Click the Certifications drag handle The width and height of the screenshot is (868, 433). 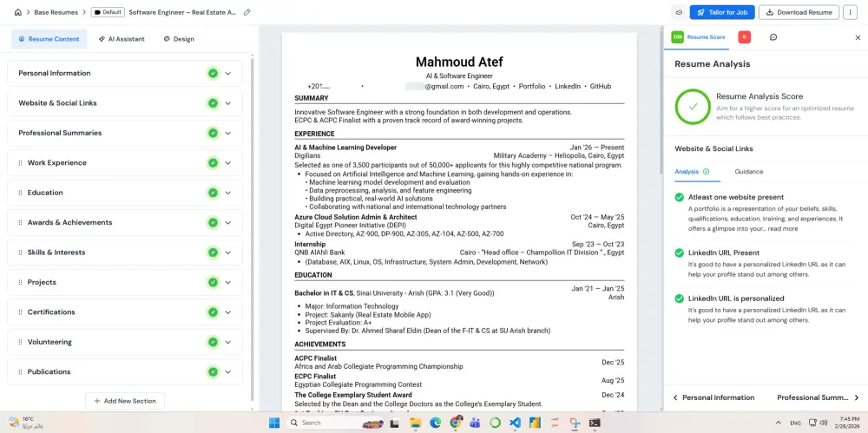[21, 312]
